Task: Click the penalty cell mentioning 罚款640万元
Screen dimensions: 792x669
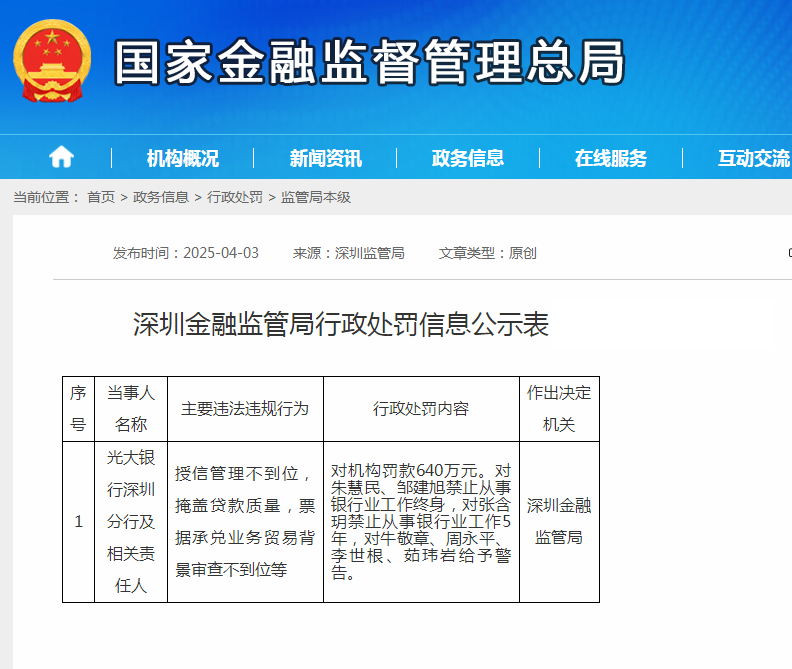Action: tap(421, 522)
